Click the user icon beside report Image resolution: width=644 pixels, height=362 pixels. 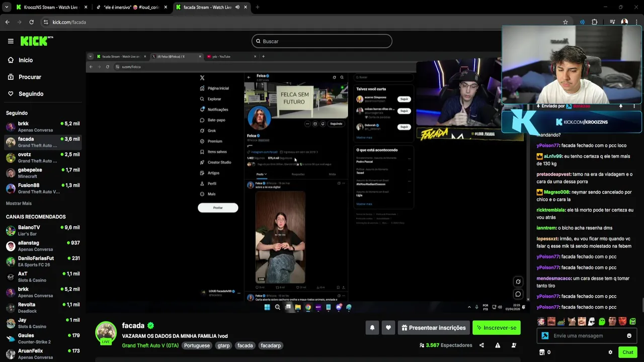pos(514,345)
